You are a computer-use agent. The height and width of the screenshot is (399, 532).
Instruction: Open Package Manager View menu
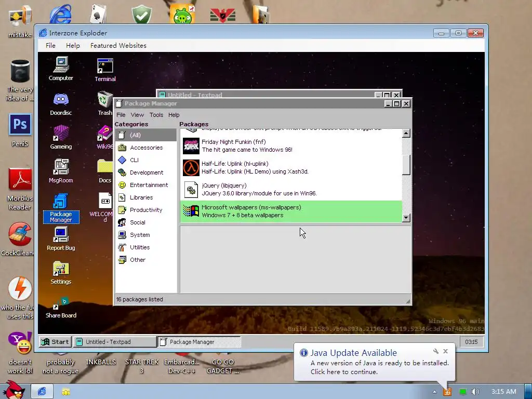(137, 115)
